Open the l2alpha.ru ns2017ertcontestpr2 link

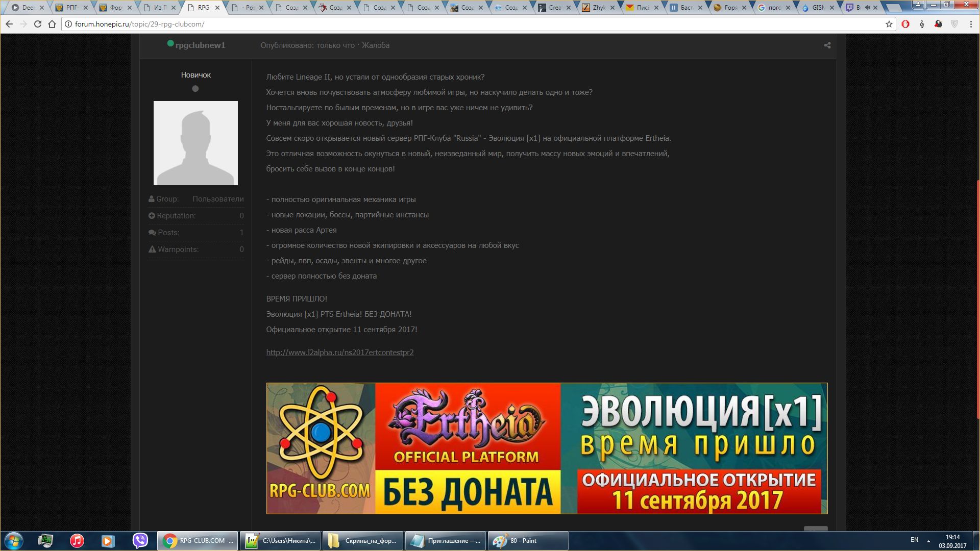point(340,353)
